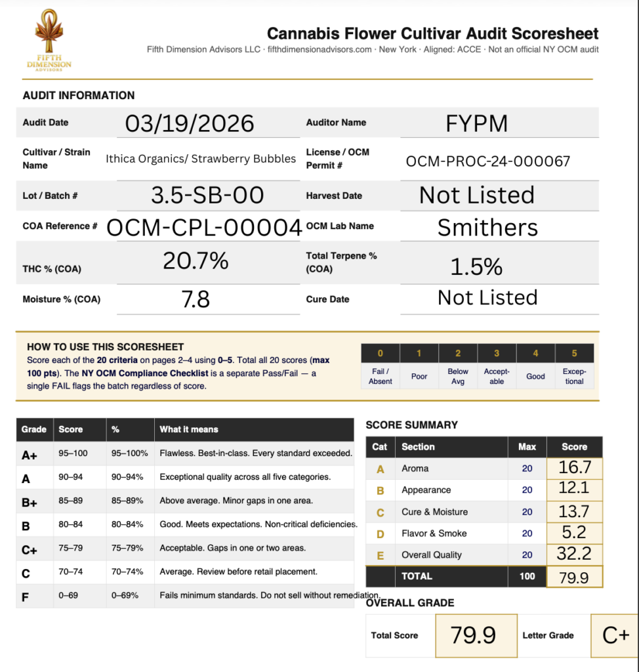The image size is (639, 672).
Task: Select the Flavor & Smoke score box
Action: pyautogui.click(x=574, y=533)
